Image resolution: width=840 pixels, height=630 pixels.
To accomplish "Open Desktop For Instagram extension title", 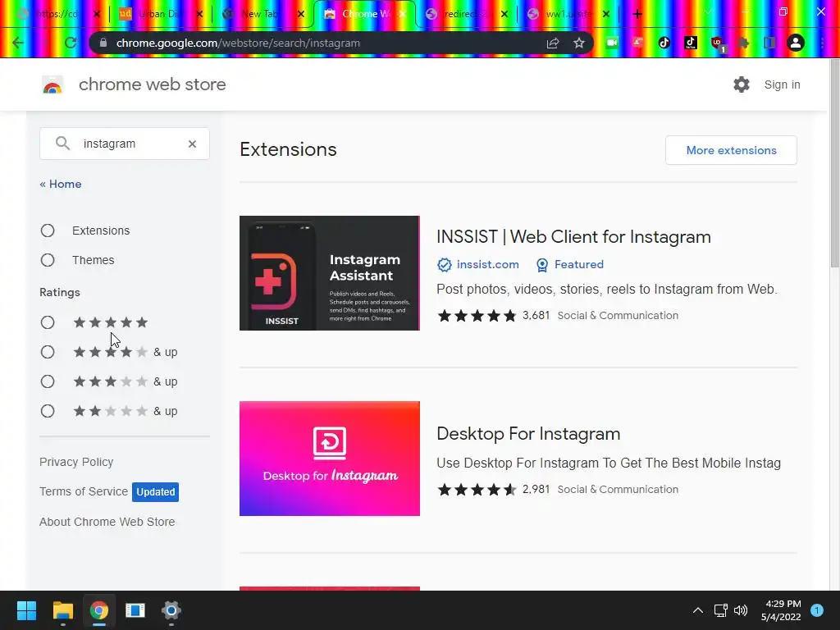I will (x=528, y=433).
